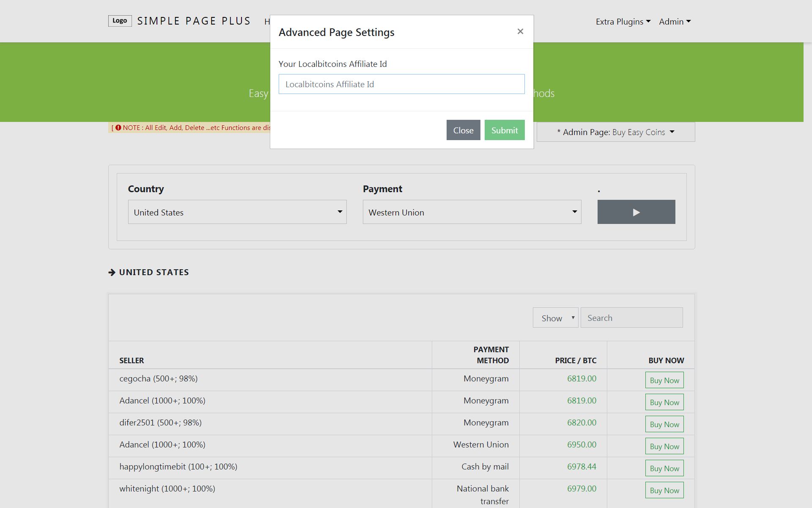Expand the Admin Page Buy Easy Coins dropdown

coord(615,132)
